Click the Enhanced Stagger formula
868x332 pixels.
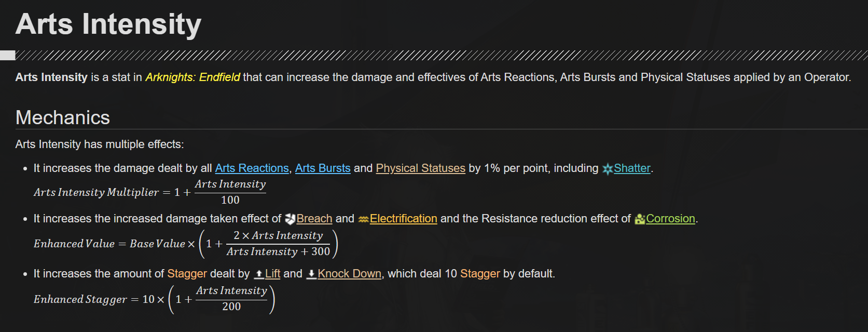[154, 299]
